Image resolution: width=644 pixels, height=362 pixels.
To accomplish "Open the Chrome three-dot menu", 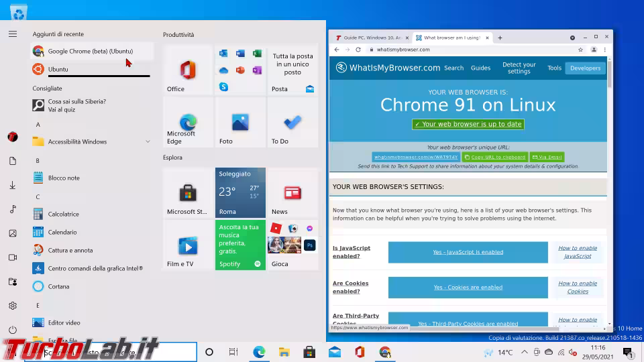I will click(605, 50).
